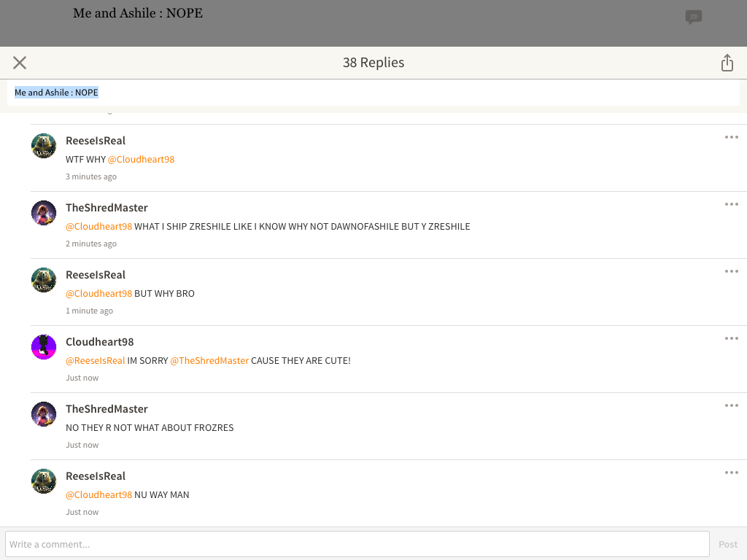Follow the @ReeseIsReal mention in Cloudheart98's reply
The height and width of the screenshot is (560, 747).
tap(96, 361)
